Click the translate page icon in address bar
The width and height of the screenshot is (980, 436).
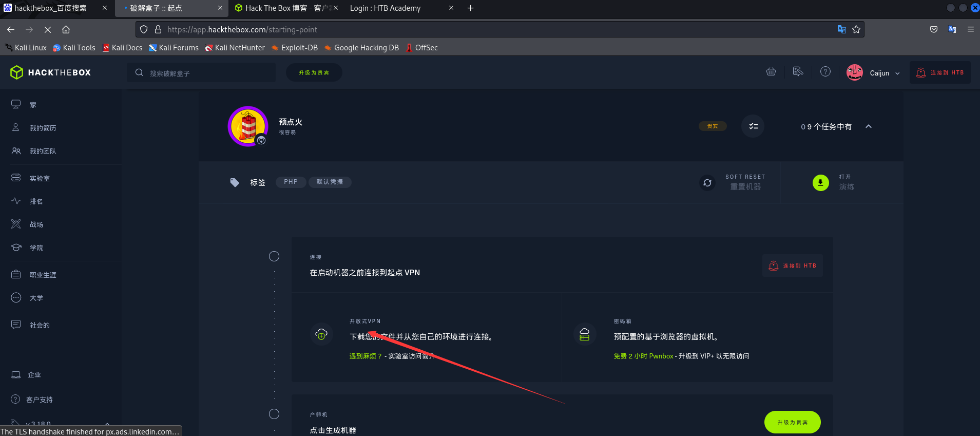coord(842,30)
